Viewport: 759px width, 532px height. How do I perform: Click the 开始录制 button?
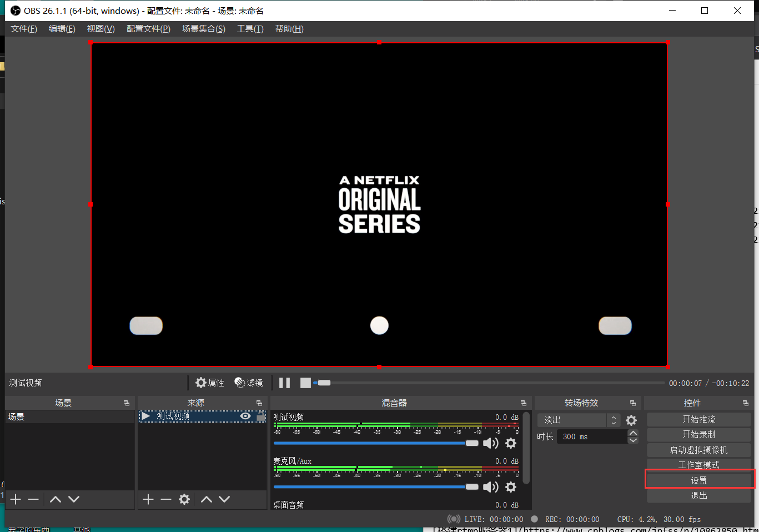pyautogui.click(x=698, y=435)
